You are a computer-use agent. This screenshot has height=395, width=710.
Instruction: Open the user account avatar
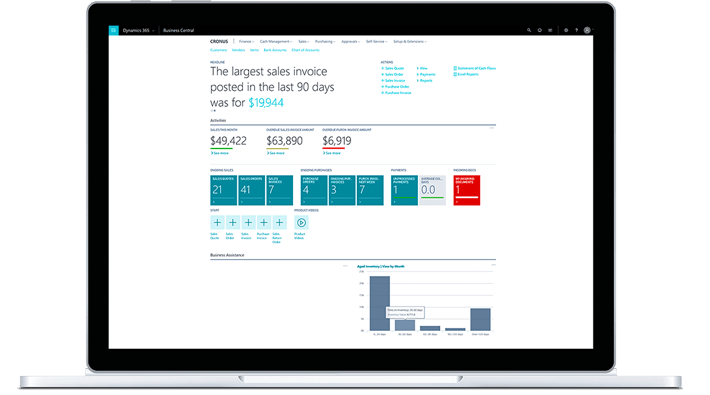pyautogui.click(x=587, y=30)
